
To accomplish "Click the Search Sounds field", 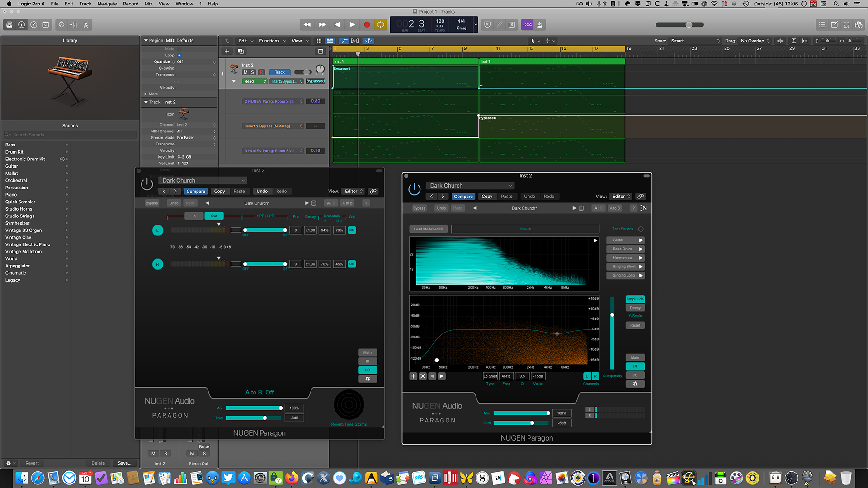I will (70, 135).
